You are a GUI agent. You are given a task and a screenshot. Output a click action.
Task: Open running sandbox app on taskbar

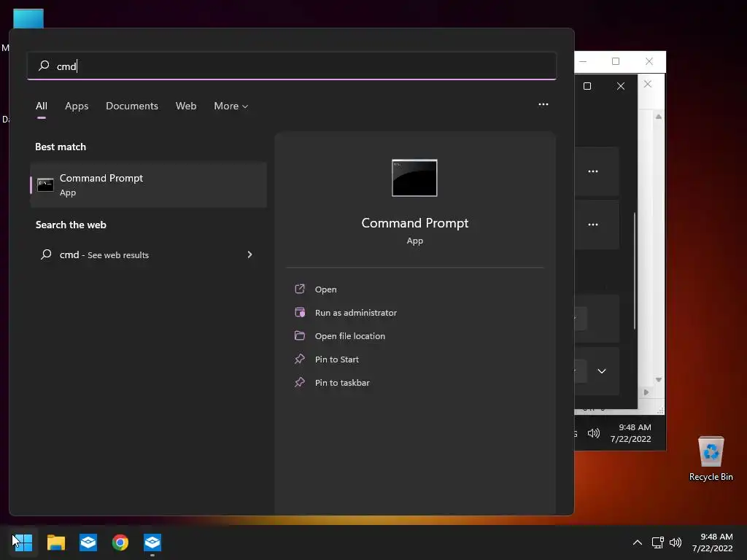coord(152,542)
